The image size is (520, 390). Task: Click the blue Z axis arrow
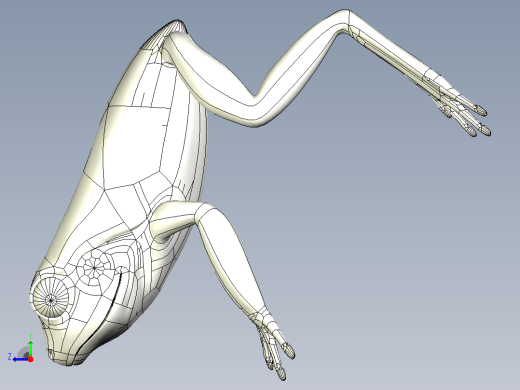coord(21,359)
